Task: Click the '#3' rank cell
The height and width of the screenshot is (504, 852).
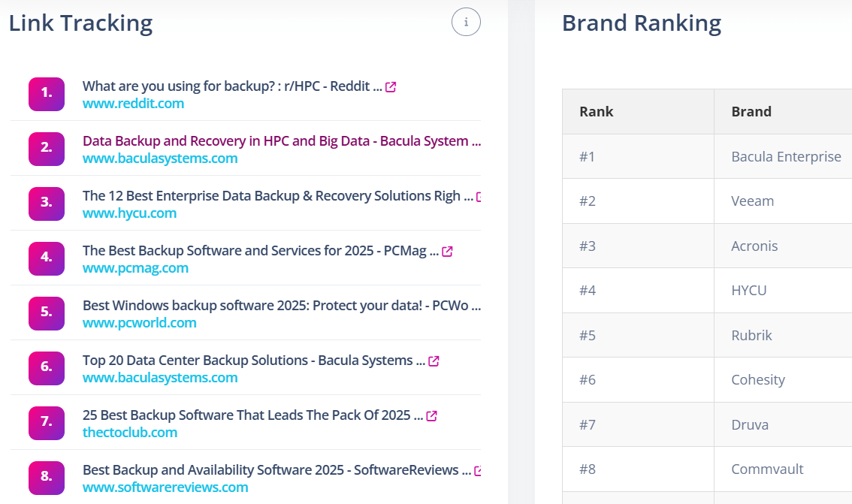Action: point(638,246)
